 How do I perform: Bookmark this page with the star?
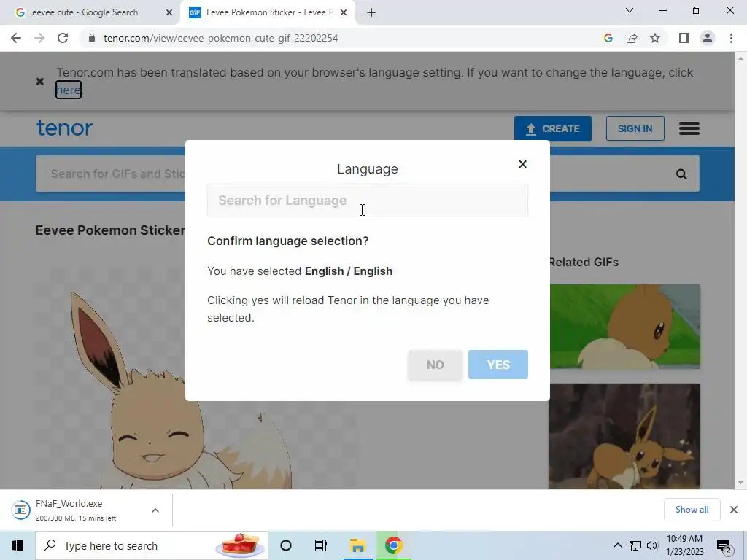coord(655,38)
